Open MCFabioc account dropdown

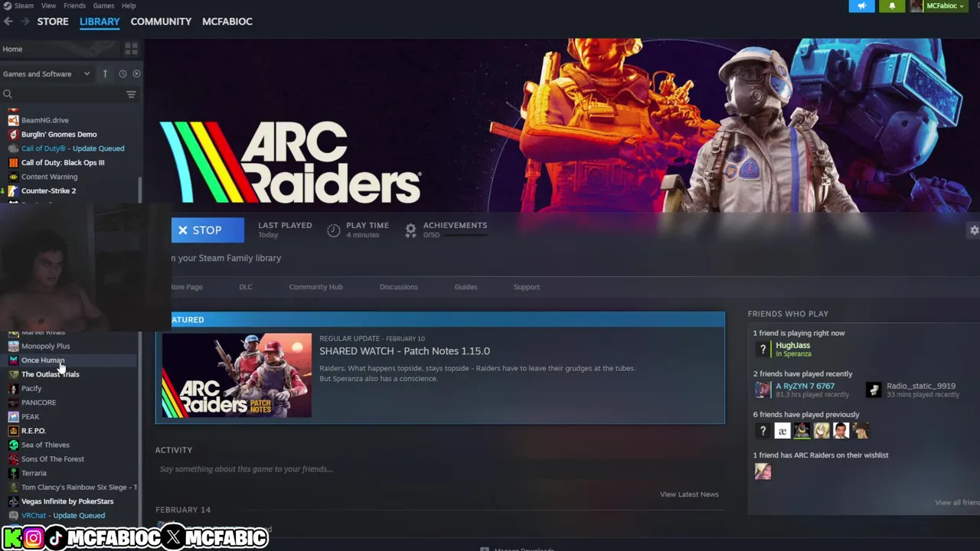pyautogui.click(x=945, y=6)
